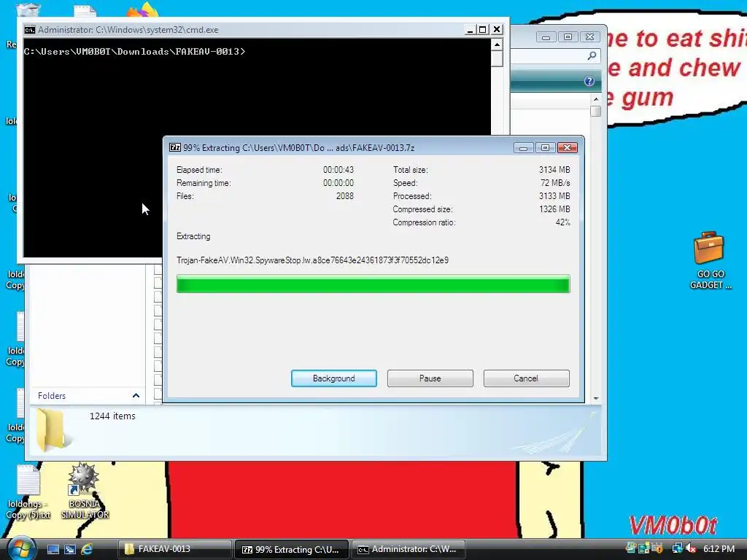This screenshot has width=747, height=560.
Task: Launch Internet Explorer from quick launch
Action: pyautogui.click(x=88, y=549)
